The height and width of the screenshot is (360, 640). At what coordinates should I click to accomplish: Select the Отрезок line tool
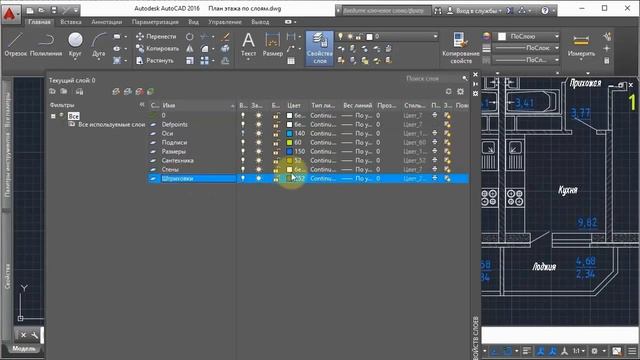click(16, 45)
